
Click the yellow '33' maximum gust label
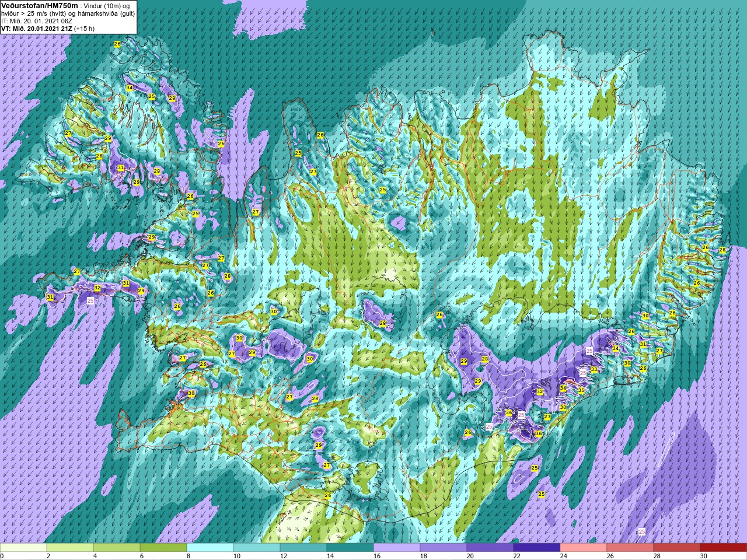pyautogui.click(x=594, y=369)
